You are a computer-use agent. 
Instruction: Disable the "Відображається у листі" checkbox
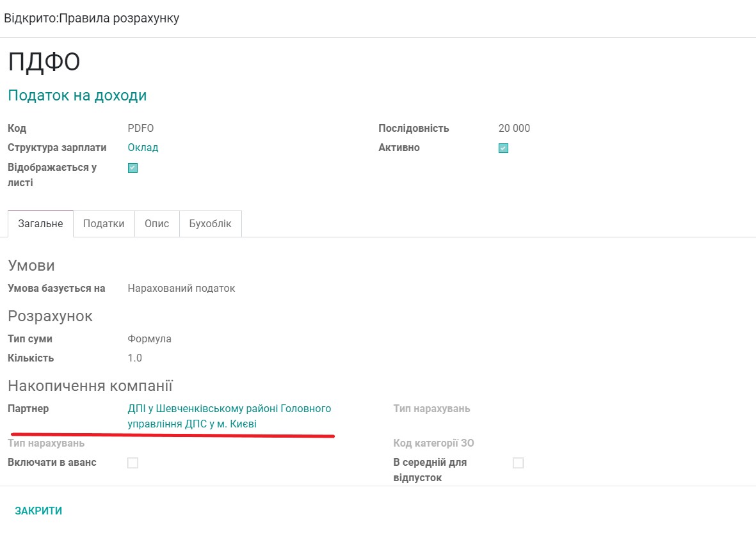tap(133, 168)
